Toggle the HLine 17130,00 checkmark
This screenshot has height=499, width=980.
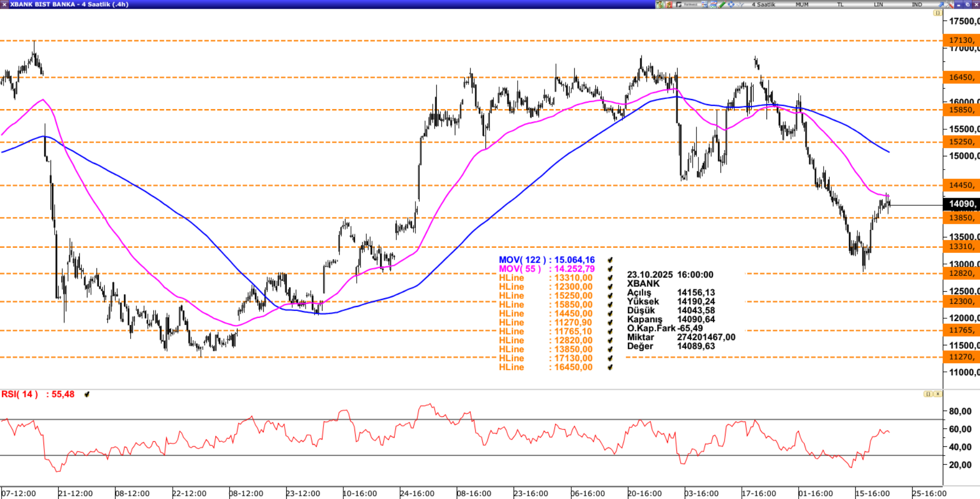click(x=610, y=359)
